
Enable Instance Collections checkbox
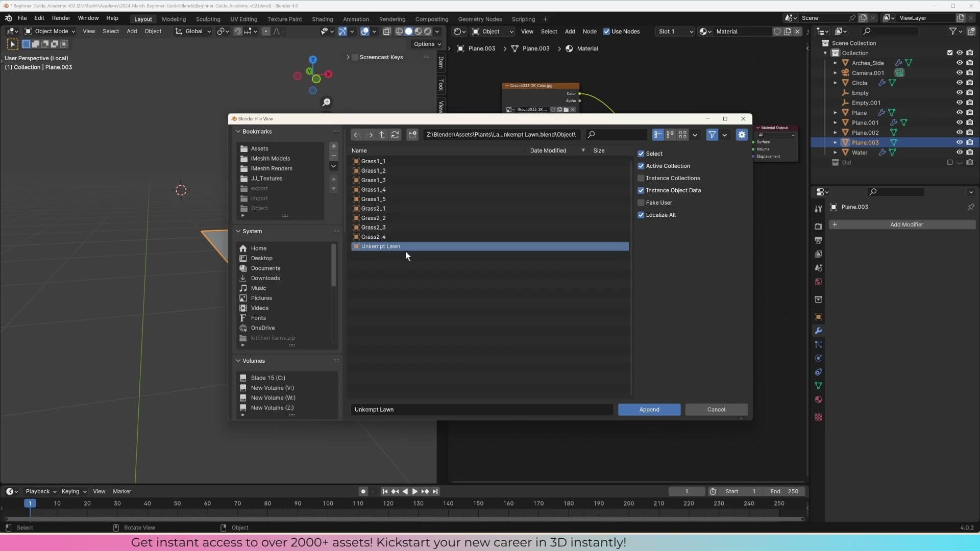coord(641,178)
